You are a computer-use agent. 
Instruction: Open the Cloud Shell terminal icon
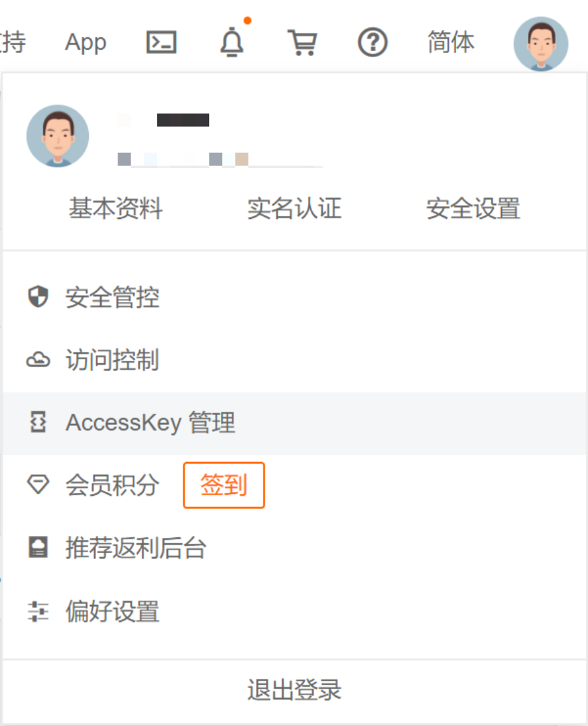(x=161, y=43)
